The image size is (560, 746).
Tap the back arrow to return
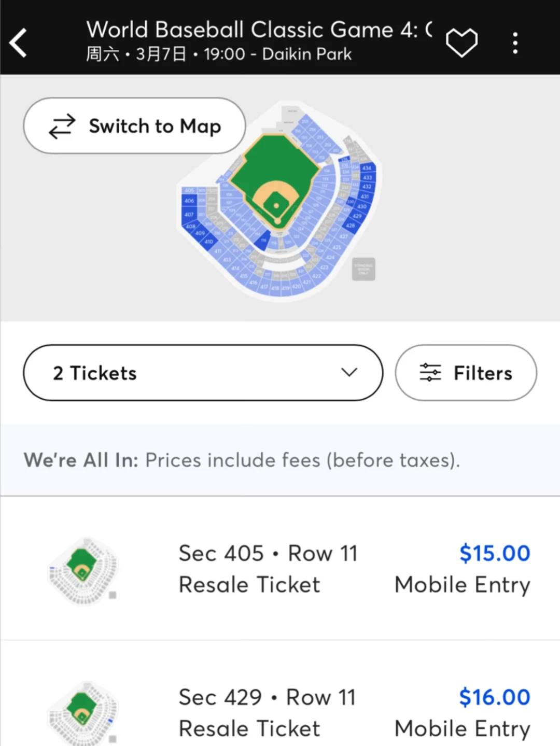coord(18,41)
